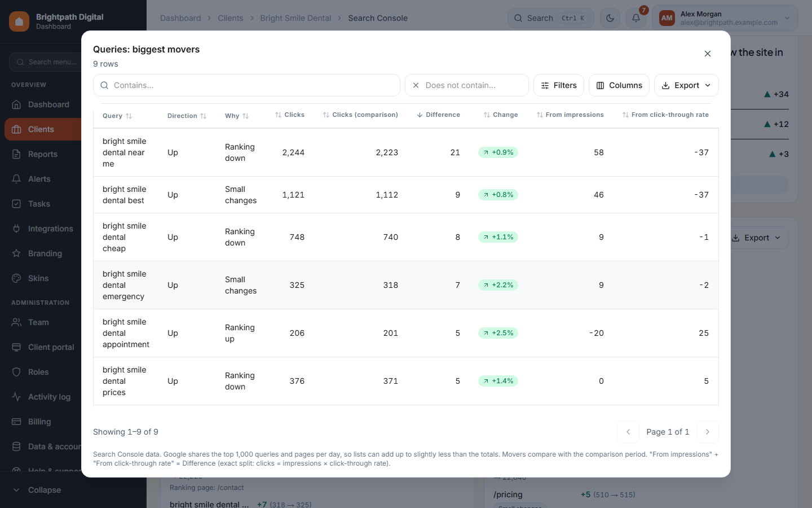
Task: Open Skins in the sidebar
Action: (43, 278)
